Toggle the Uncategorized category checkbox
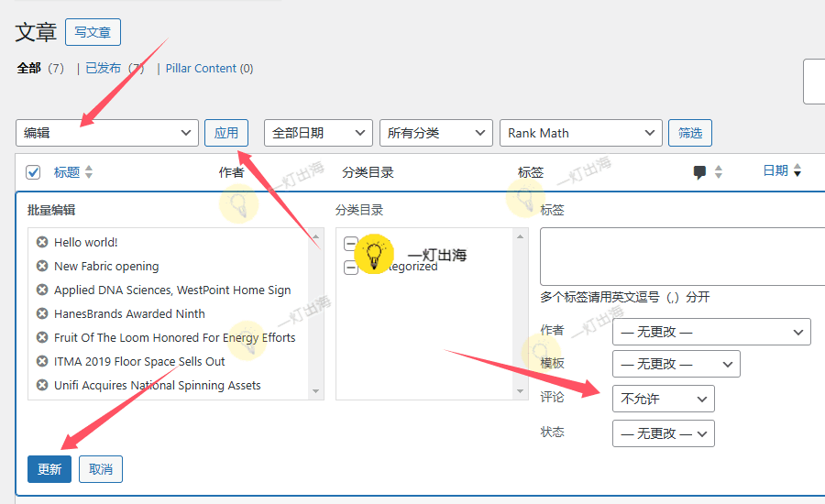 351,268
